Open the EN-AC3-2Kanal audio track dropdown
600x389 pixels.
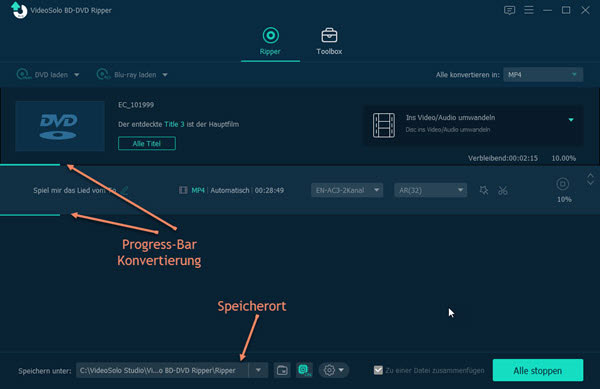click(x=347, y=190)
